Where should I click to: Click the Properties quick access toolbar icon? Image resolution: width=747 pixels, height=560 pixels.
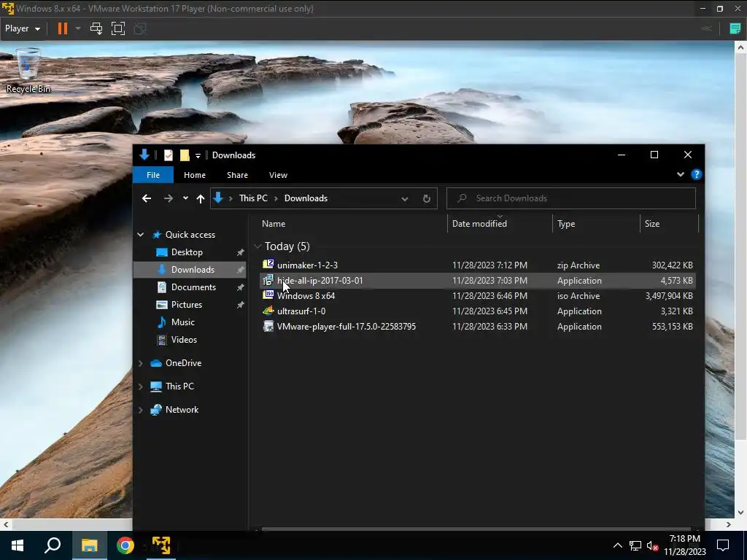[x=169, y=155]
